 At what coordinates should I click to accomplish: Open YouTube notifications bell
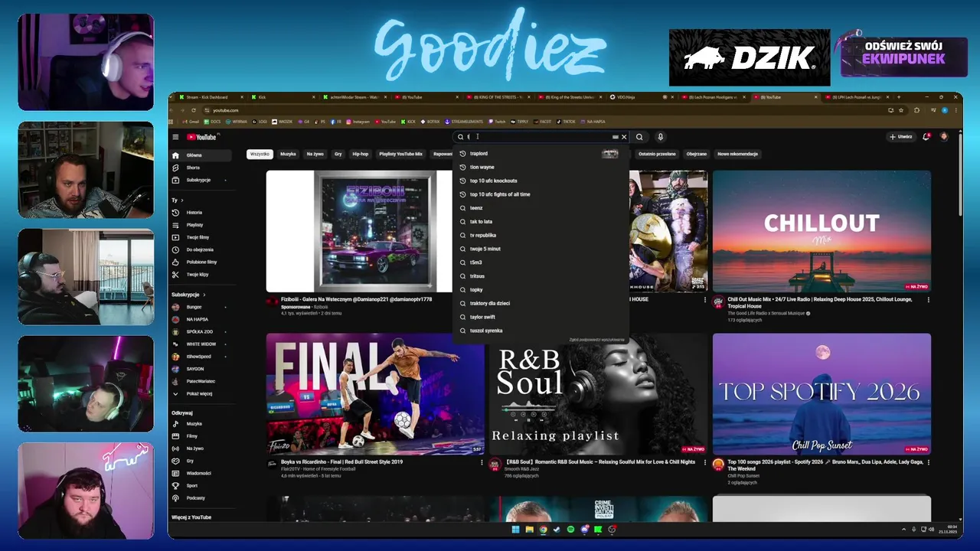[x=926, y=137]
